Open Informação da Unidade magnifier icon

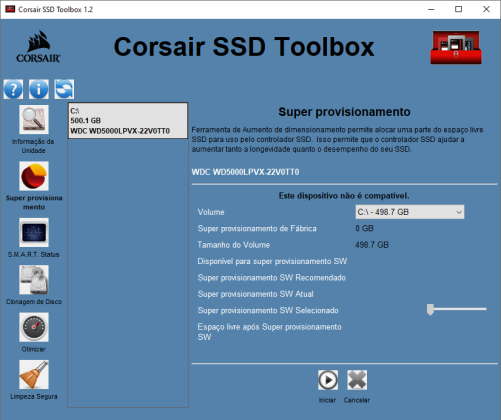click(x=34, y=119)
